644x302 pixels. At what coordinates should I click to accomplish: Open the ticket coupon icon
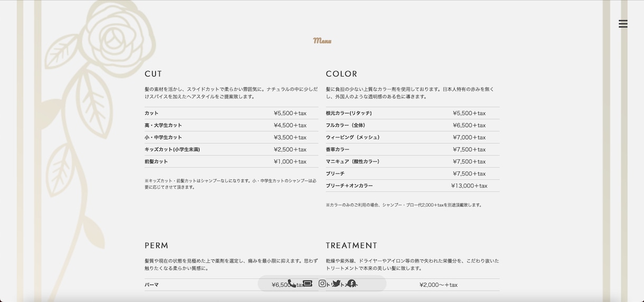pos(307,284)
